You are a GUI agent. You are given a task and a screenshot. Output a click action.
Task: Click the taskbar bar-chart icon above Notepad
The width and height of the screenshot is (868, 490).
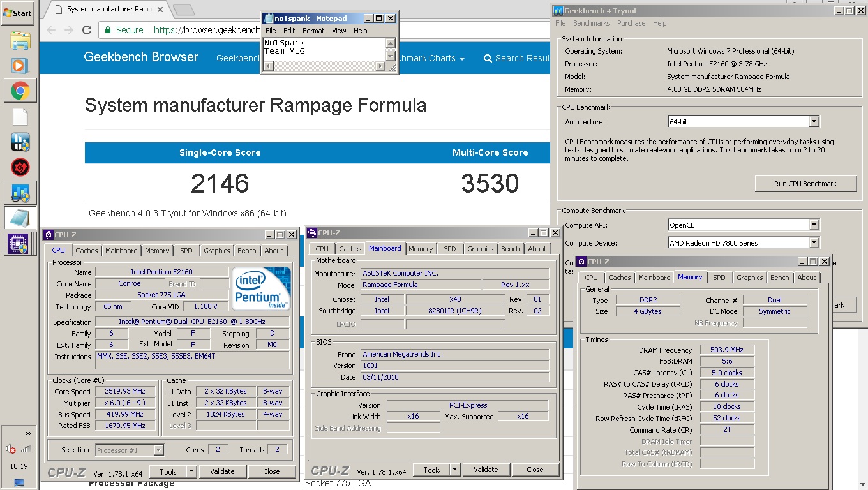click(x=20, y=193)
